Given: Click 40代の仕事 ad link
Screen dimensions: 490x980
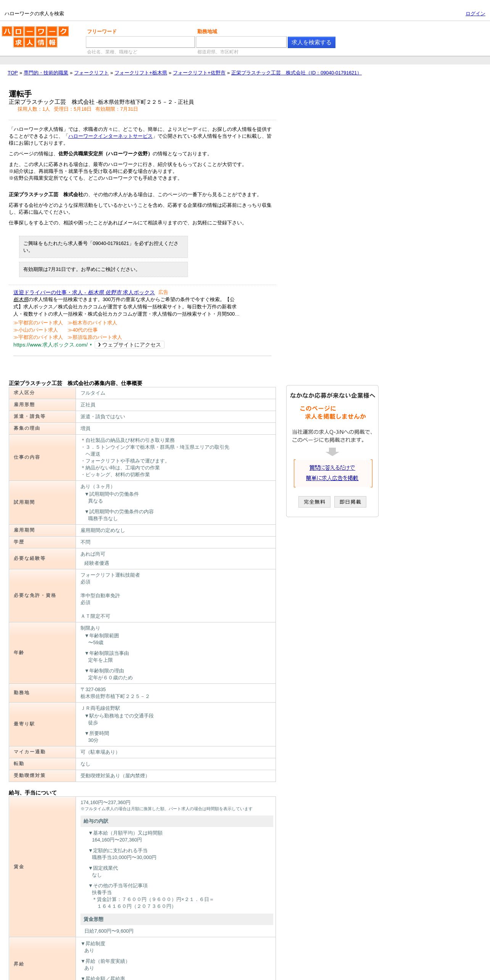Looking at the screenshot, I should click(x=82, y=330).
